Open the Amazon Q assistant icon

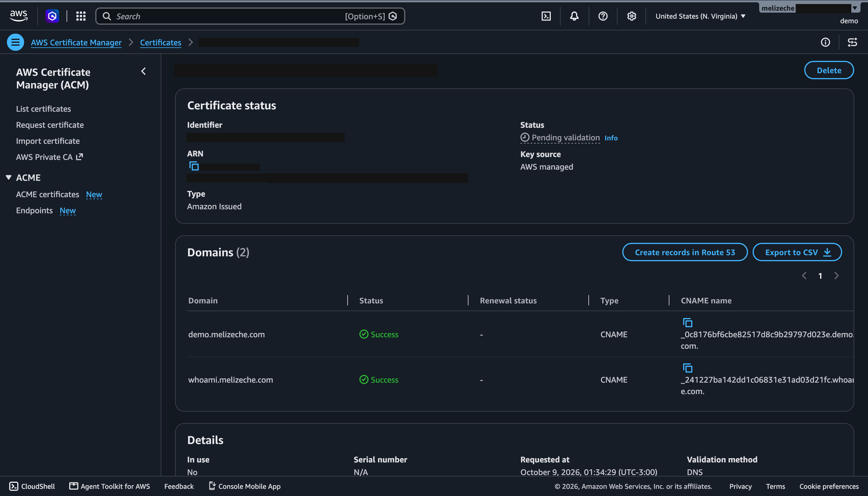pos(52,16)
